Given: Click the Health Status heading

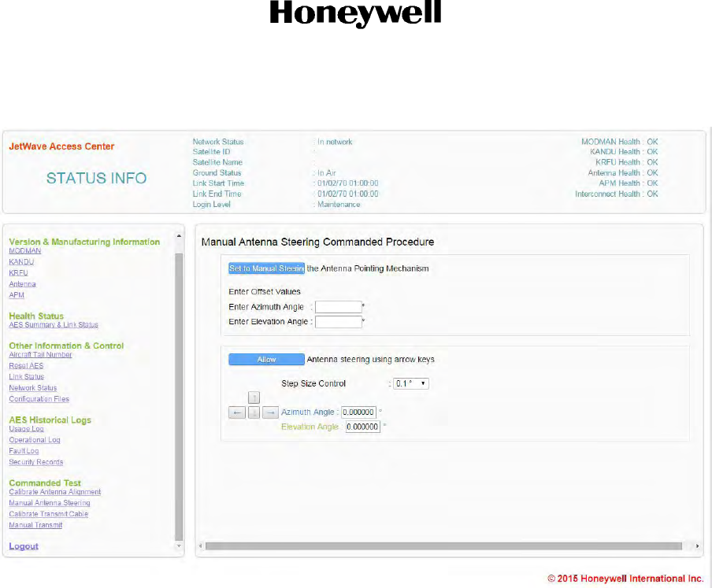Looking at the screenshot, I should point(36,316).
